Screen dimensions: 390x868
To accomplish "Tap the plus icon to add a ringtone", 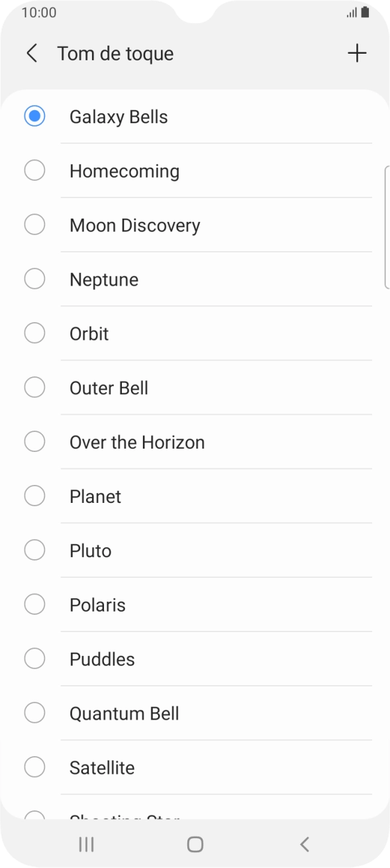I will (x=357, y=53).
